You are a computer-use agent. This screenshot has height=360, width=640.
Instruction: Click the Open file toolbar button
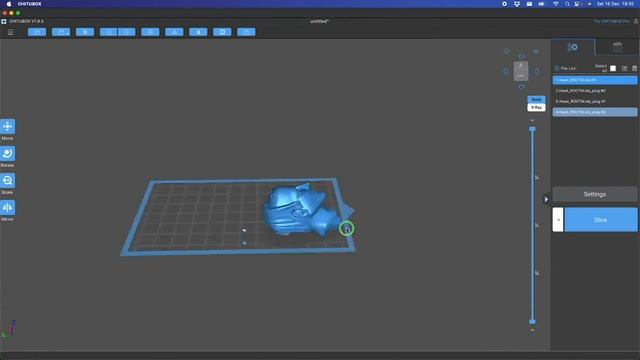[37, 32]
